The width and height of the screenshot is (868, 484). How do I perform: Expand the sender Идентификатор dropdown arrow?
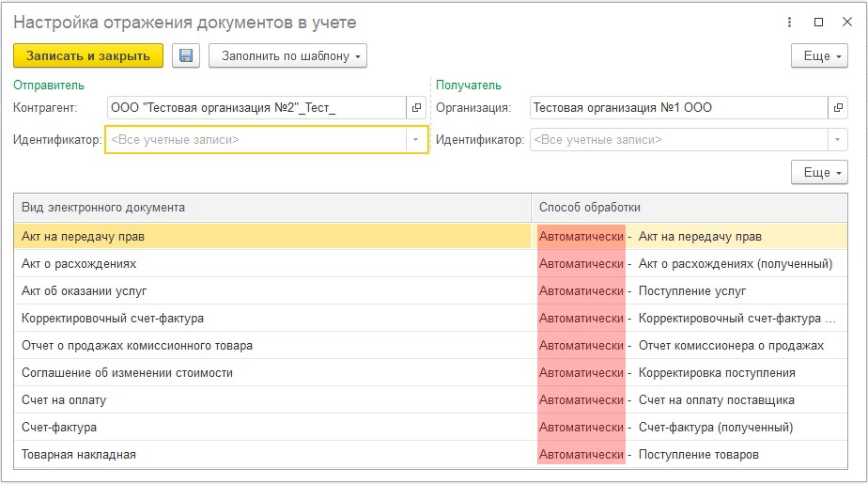[416, 140]
